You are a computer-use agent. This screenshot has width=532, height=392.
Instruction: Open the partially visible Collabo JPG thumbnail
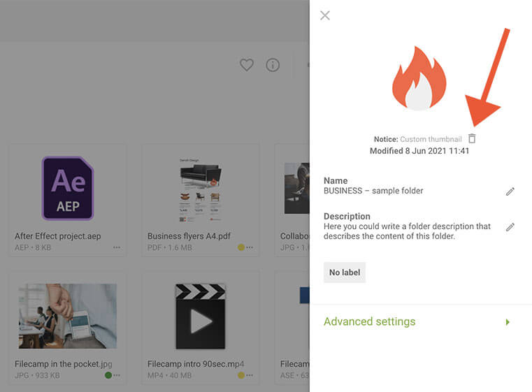tap(296, 188)
